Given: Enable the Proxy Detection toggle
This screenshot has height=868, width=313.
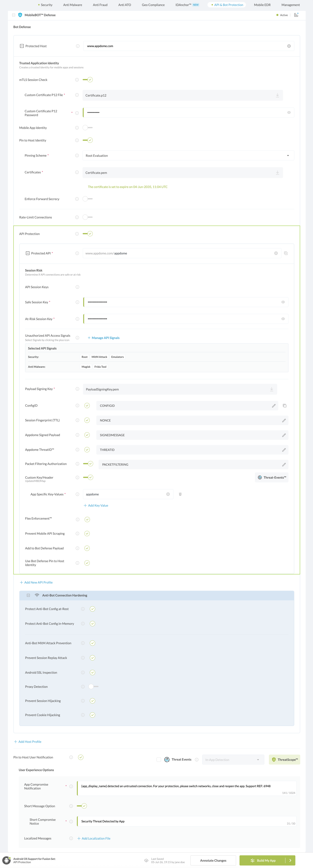Looking at the screenshot, I should (x=93, y=687).
